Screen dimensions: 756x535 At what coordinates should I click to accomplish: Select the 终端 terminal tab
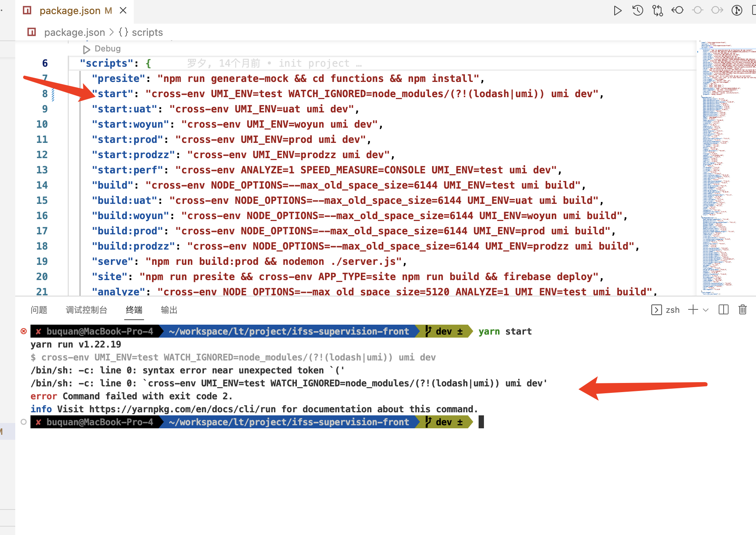pos(134,310)
